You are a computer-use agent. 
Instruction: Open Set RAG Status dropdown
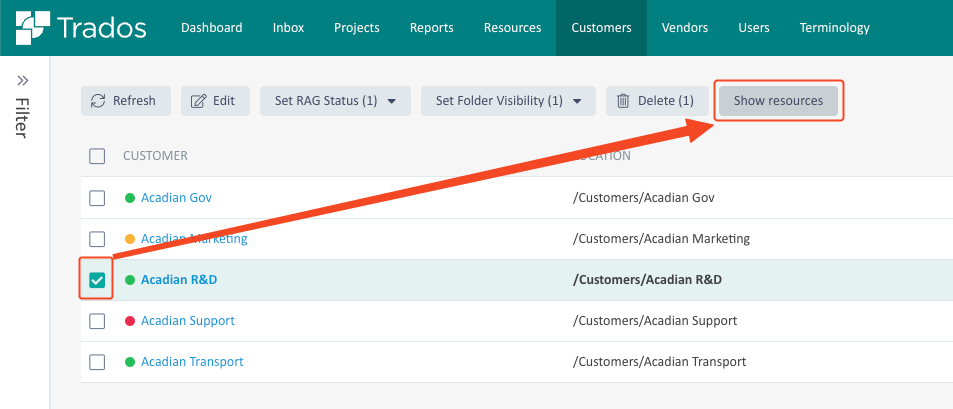click(335, 101)
